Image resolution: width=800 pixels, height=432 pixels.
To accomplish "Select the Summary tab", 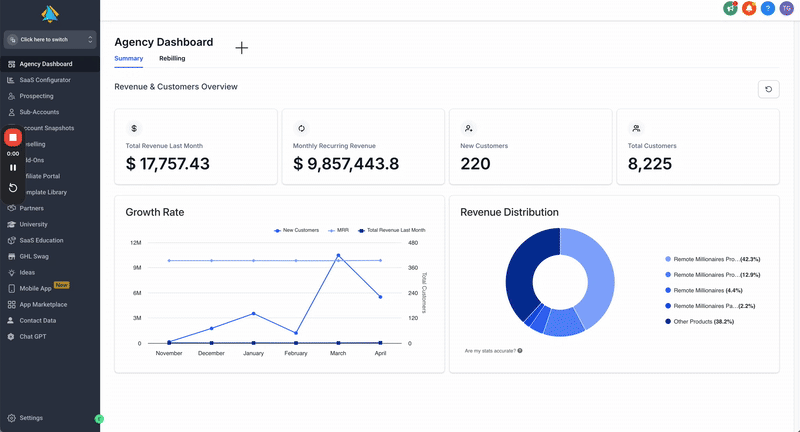I will click(128, 59).
